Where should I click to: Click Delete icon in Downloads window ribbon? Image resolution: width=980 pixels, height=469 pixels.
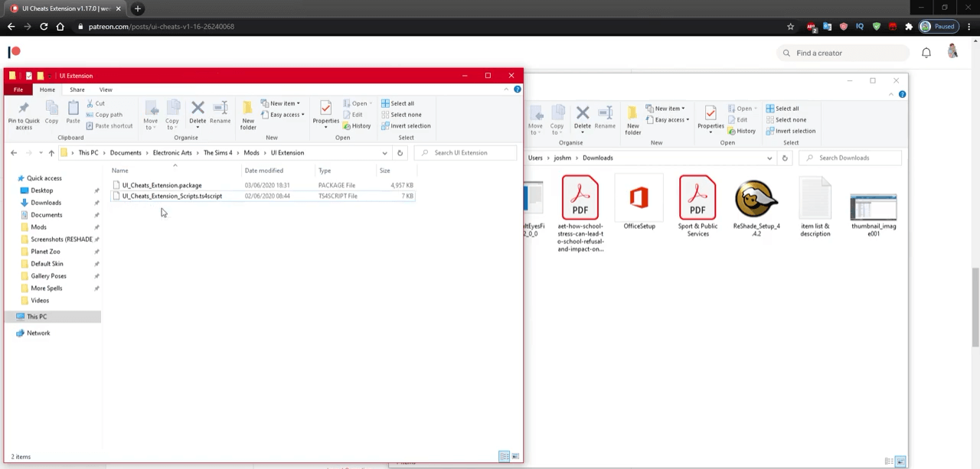(x=583, y=117)
